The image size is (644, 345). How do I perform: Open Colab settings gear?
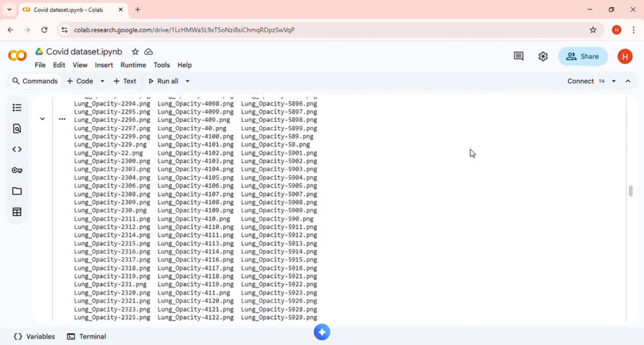[543, 56]
